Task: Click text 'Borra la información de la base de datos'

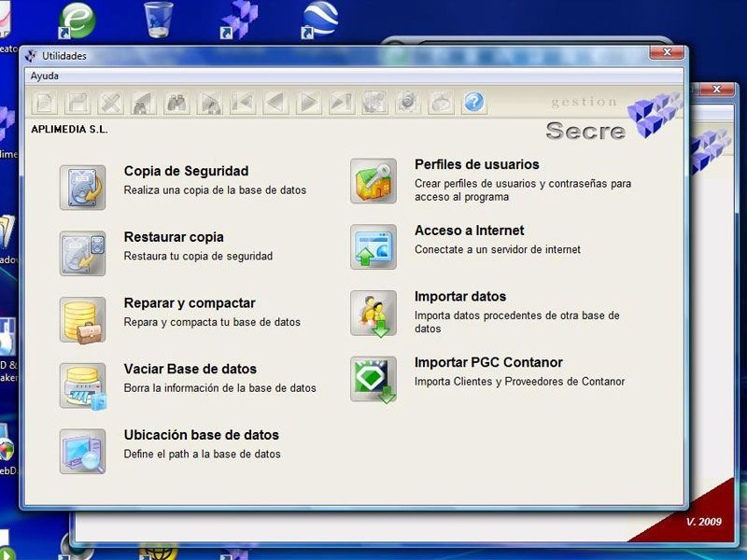Action: coord(220,388)
